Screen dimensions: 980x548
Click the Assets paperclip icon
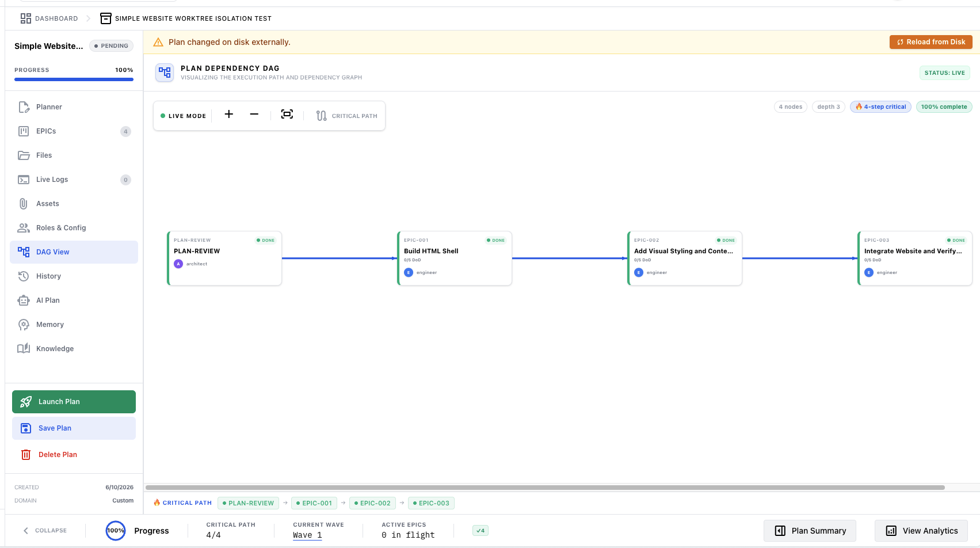(x=24, y=204)
